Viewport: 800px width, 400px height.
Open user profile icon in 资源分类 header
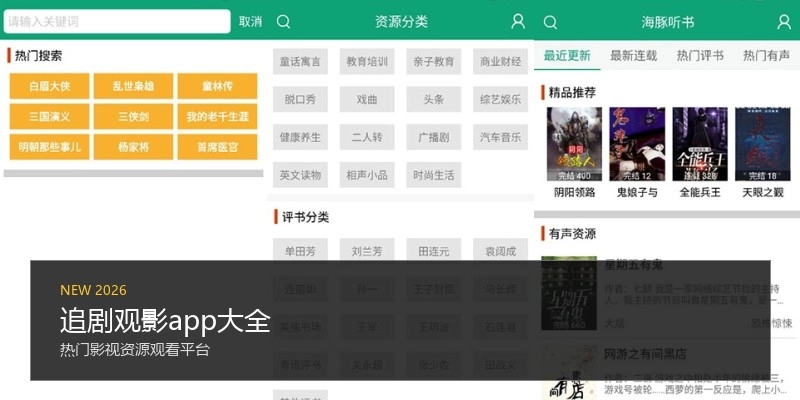(518, 21)
